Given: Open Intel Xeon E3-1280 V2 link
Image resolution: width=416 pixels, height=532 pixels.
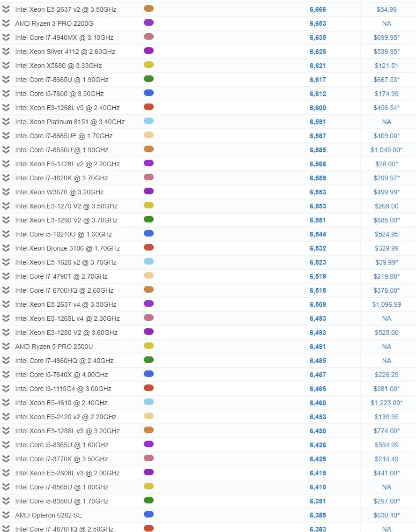Looking at the screenshot, I should (66, 332).
